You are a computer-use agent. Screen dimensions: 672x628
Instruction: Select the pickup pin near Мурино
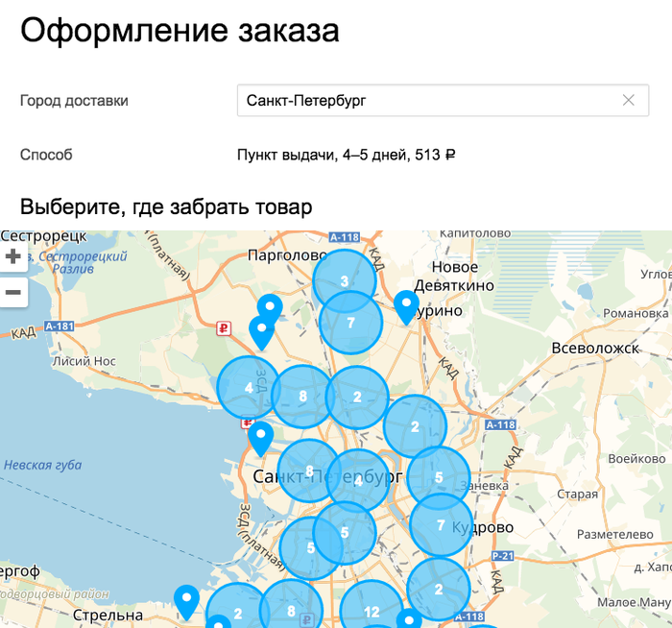[x=407, y=306]
